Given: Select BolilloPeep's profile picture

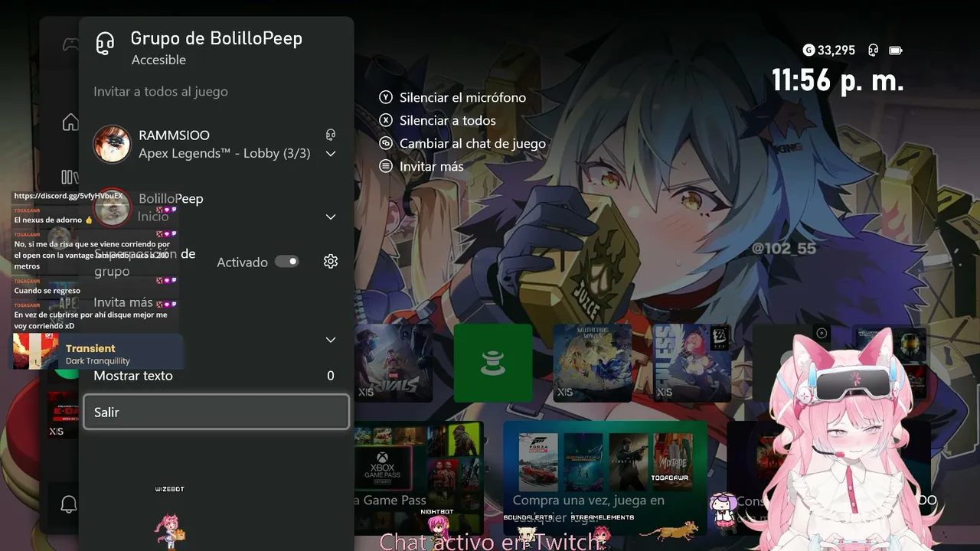Looking at the screenshot, I should point(112,207).
